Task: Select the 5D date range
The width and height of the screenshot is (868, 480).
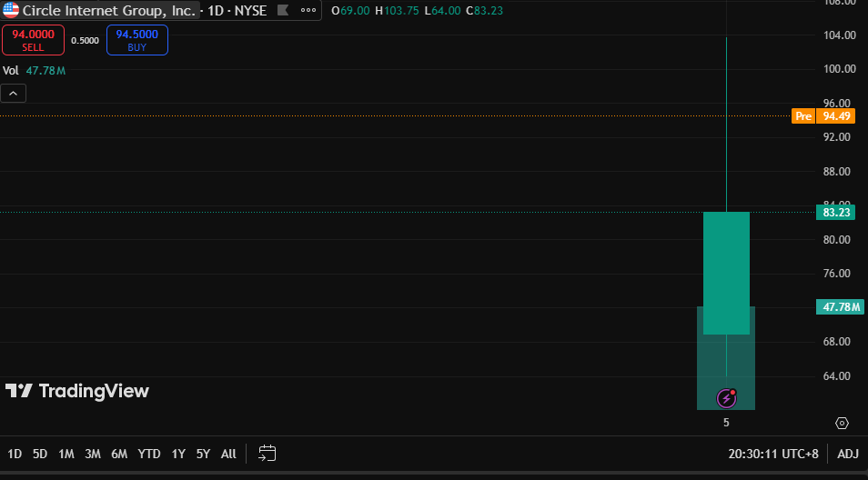Action: point(40,454)
